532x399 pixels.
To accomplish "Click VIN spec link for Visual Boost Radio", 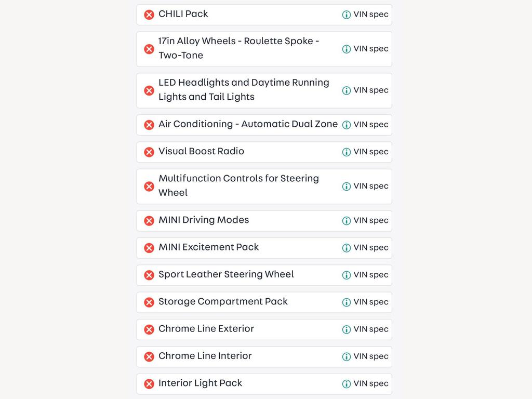I will coord(371,152).
